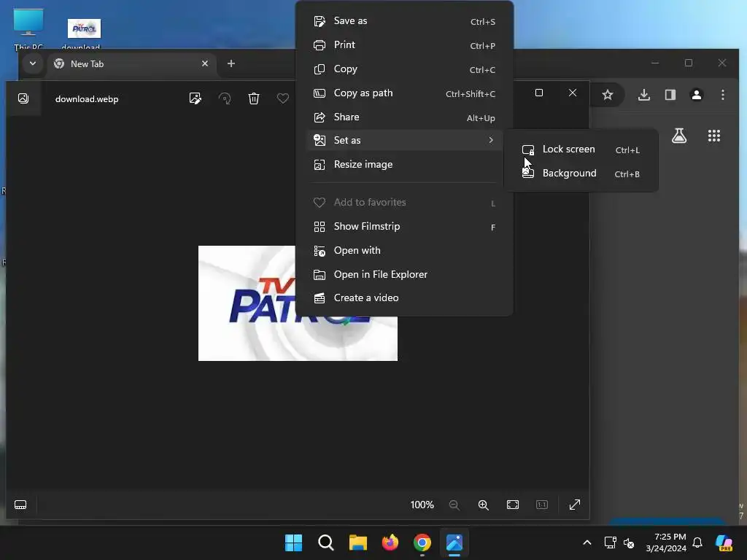Close the Photos window
Viewport: 747px width, 560px height.
coord(573,93)
